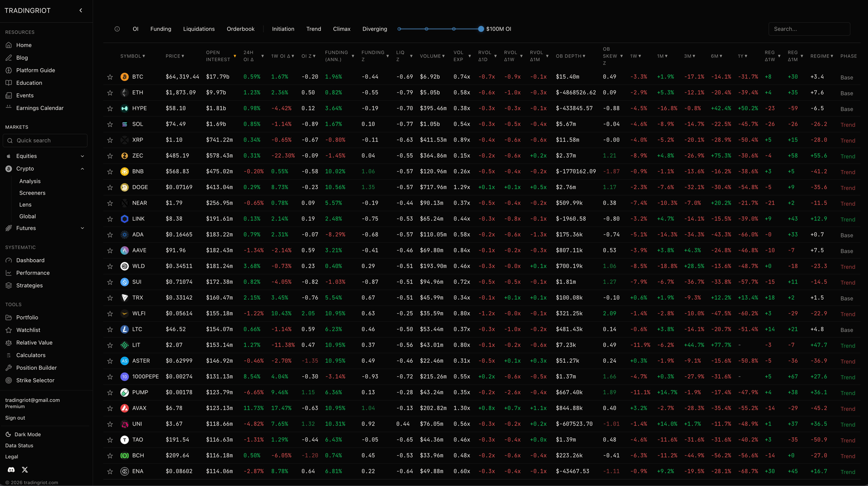868x486 pixels.
Task: Sort by the VOLUME column header
Action: (432, 56)
